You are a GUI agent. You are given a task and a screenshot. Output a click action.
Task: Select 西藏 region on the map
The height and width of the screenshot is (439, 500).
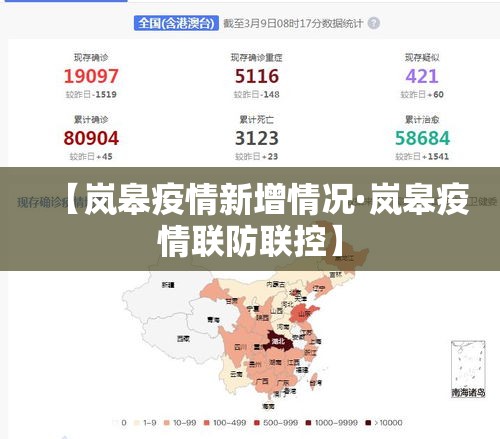[183, 339]
